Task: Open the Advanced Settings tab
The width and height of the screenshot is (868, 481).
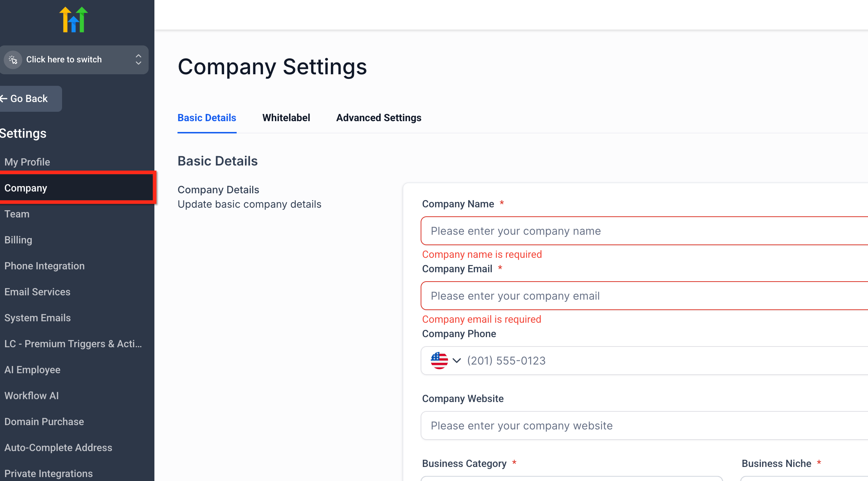Action: 378,118
